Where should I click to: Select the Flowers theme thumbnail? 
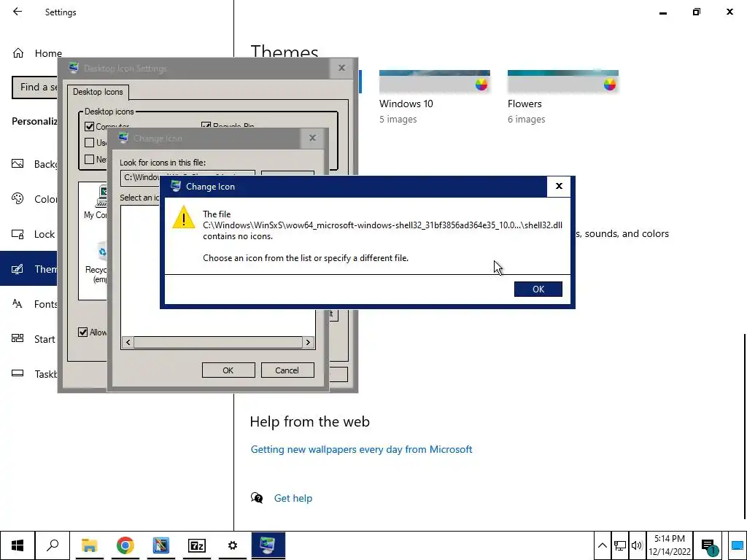(562, 82)
